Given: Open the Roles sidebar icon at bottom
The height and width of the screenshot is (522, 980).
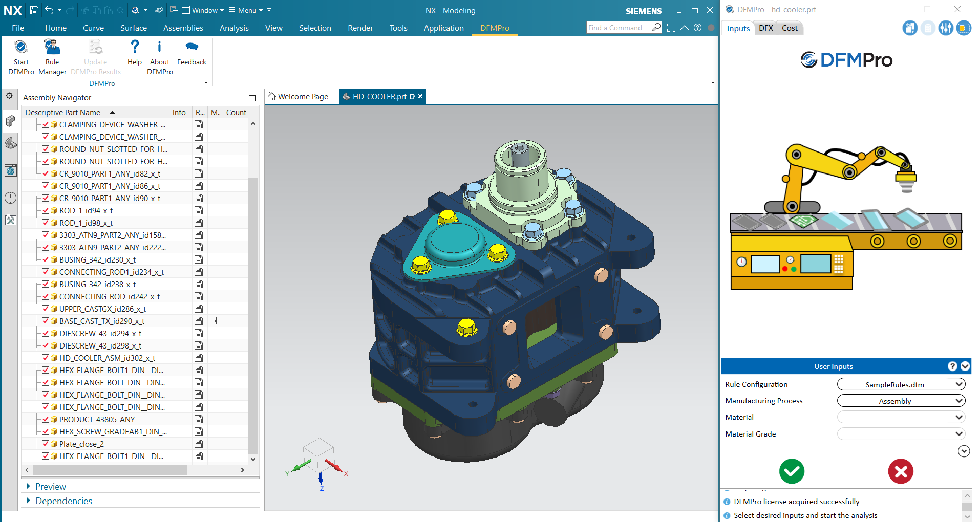Looking at the screenshot, I should (x=11, y=220).
